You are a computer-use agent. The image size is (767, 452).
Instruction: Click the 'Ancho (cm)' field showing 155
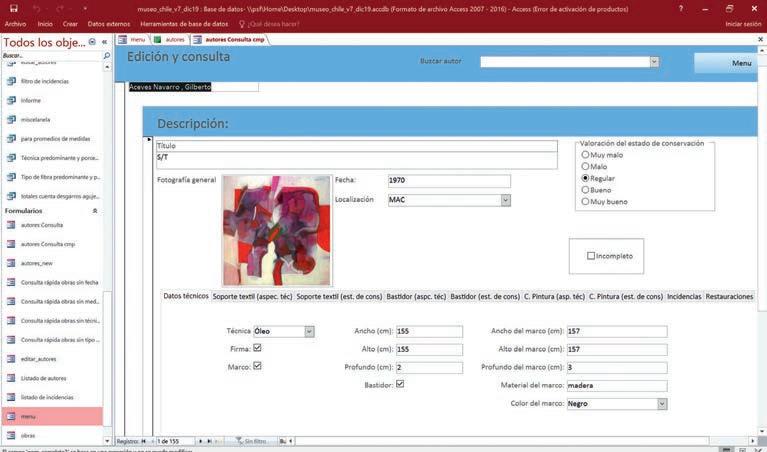pos(429,331)
